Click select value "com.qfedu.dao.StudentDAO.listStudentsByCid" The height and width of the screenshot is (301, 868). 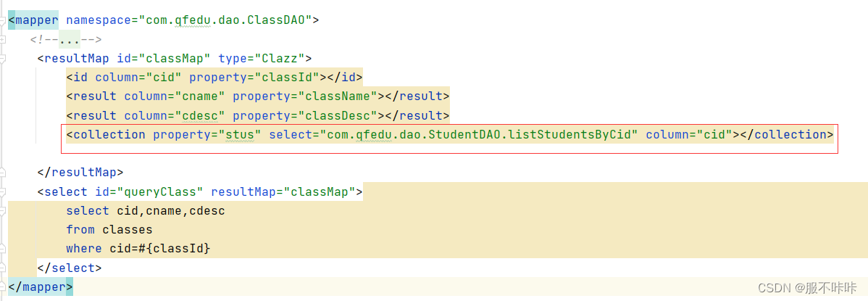coord(479,135)
